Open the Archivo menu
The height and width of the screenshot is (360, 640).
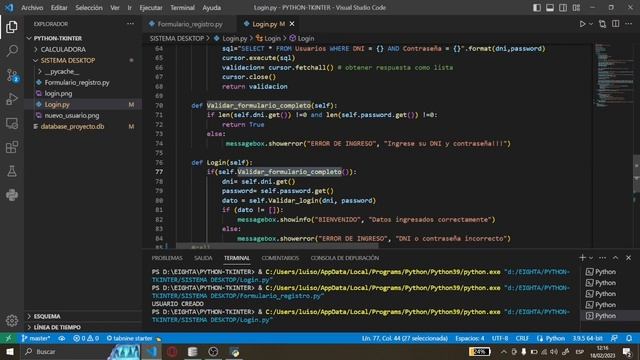32,8
